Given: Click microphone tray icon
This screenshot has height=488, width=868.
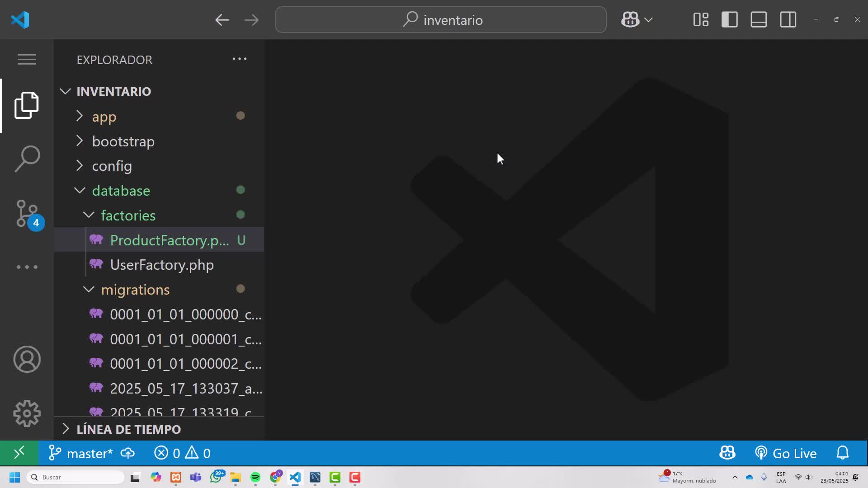Looking at the screenshot, I should tap(764, 477).
